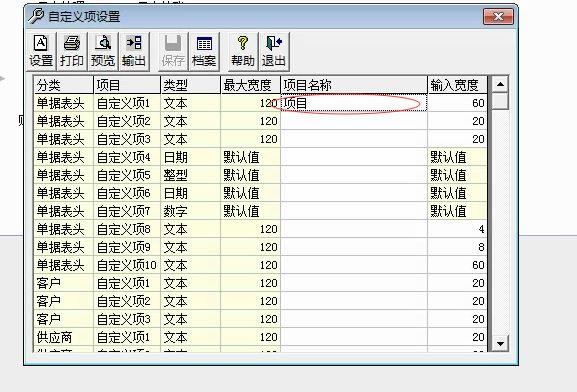
Task: Click the 输出 (Export) toolbar icon
Action: coord(134,51)
